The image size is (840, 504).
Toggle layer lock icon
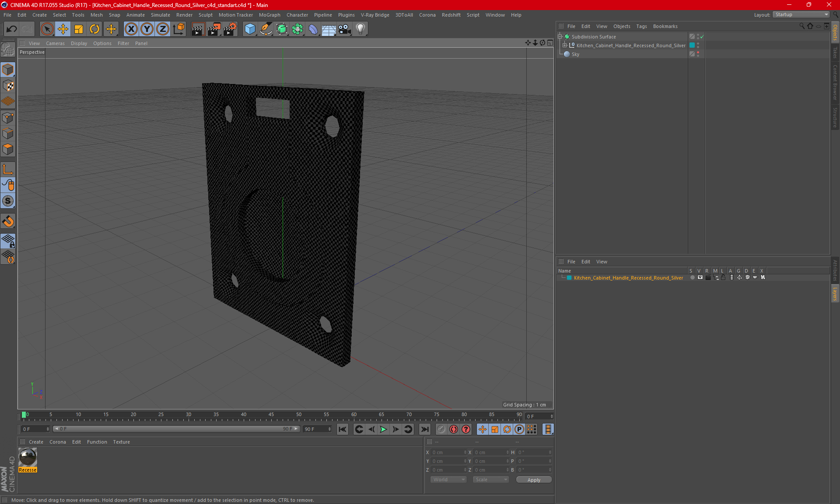[x=723, y=277]
